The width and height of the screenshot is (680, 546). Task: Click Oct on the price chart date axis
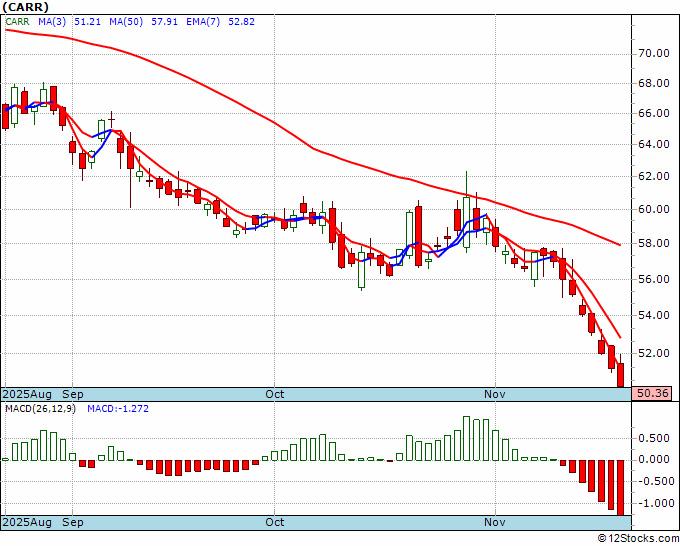click(275, 394)
